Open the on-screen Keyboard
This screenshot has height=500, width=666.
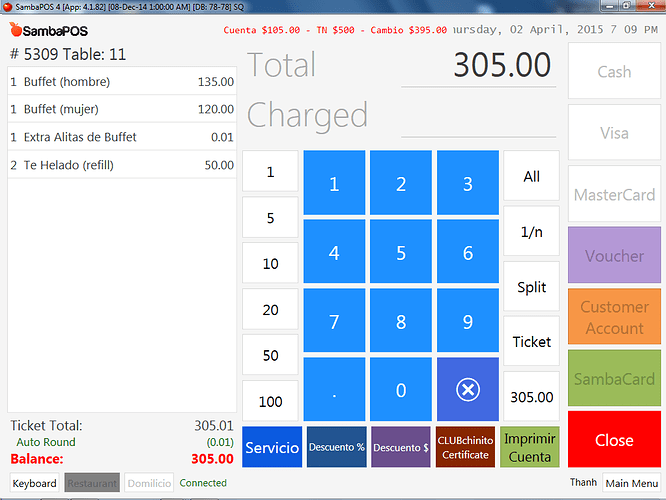[x=34, y=483]
